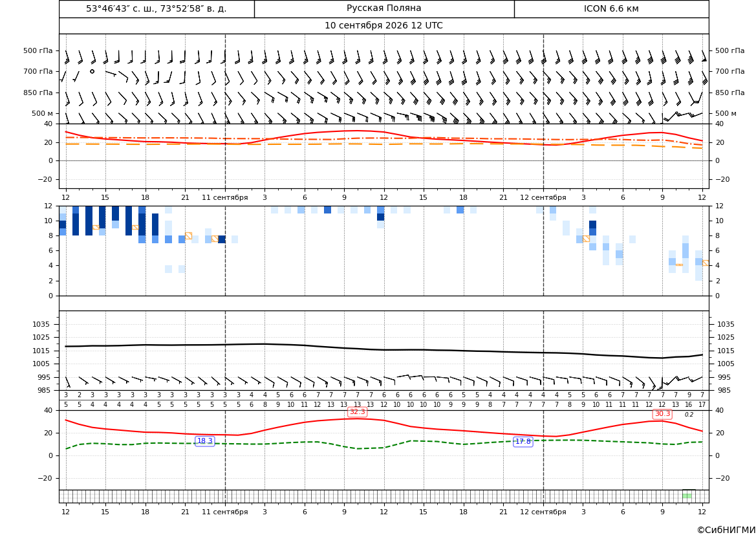Click the dark blue cloud cell at level 10 on 12 сентября
This screenshot has height=535, width=756.
[592, 224]
